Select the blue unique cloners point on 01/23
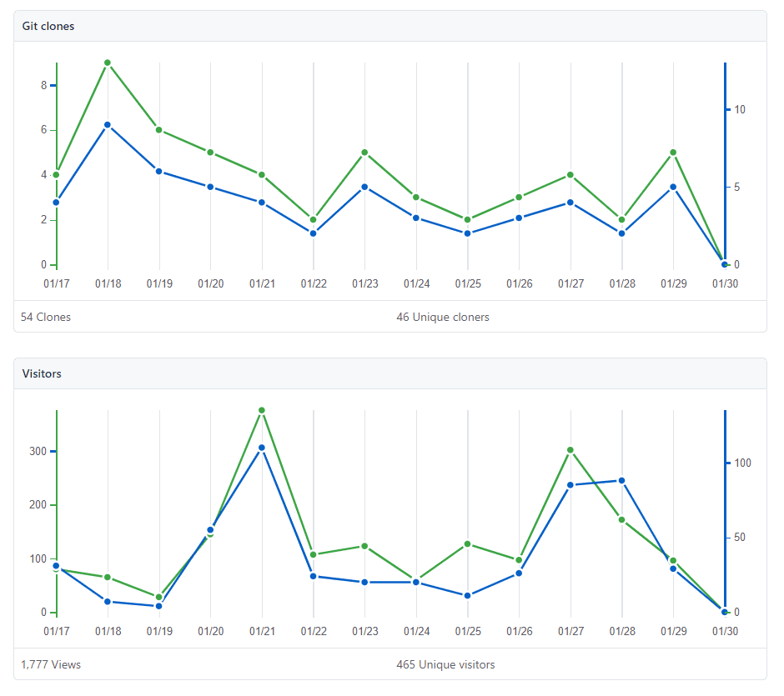 click(x=365, y=186)
